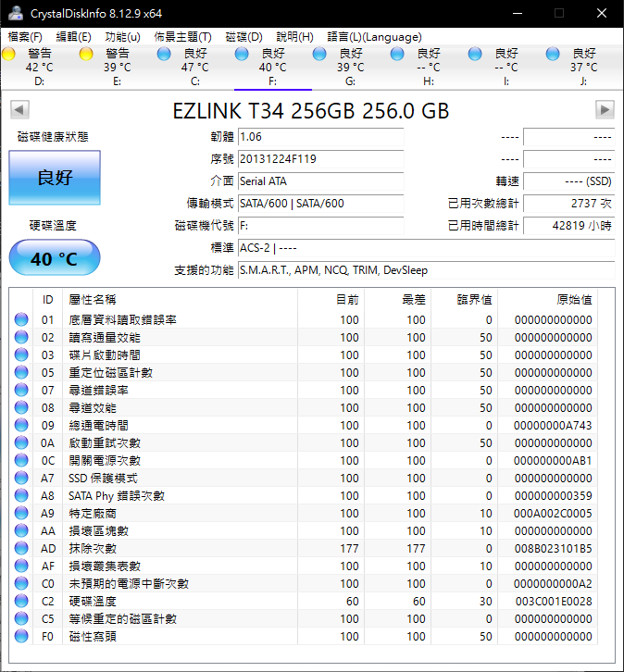The height and width of the screenshot is (672, 624).
Task: Click the ID column header
Action: coord(47,300)
